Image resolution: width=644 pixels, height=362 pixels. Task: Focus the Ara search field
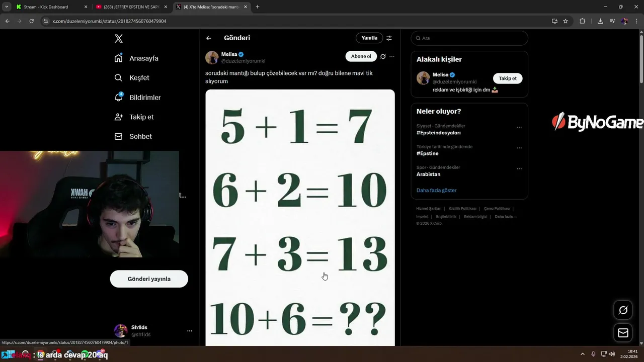click(x=469, y=38)
